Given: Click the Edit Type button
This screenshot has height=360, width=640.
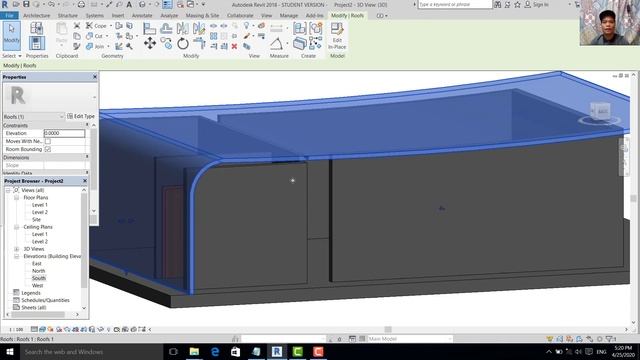Looking at the screenshot, I should [81, 116].
